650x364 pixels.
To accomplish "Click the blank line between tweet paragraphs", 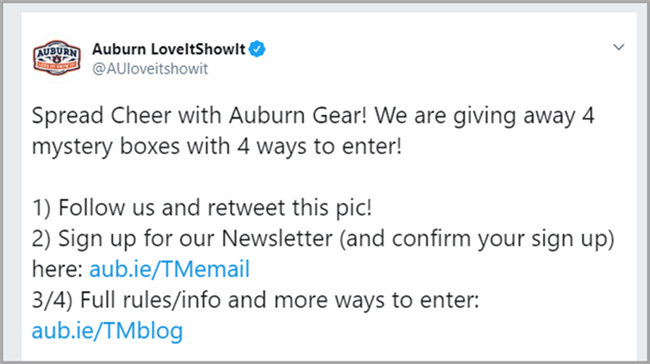I will tap(323, 177).
